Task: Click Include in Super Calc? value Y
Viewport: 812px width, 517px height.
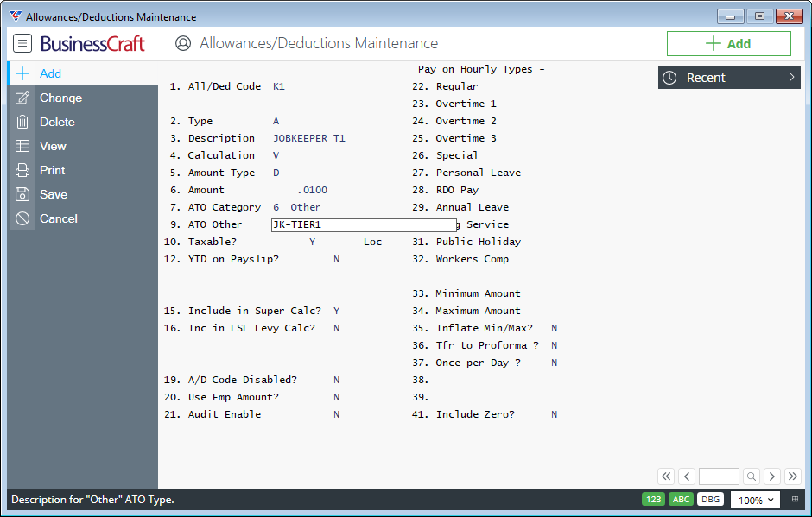Action: click(337, 311)
